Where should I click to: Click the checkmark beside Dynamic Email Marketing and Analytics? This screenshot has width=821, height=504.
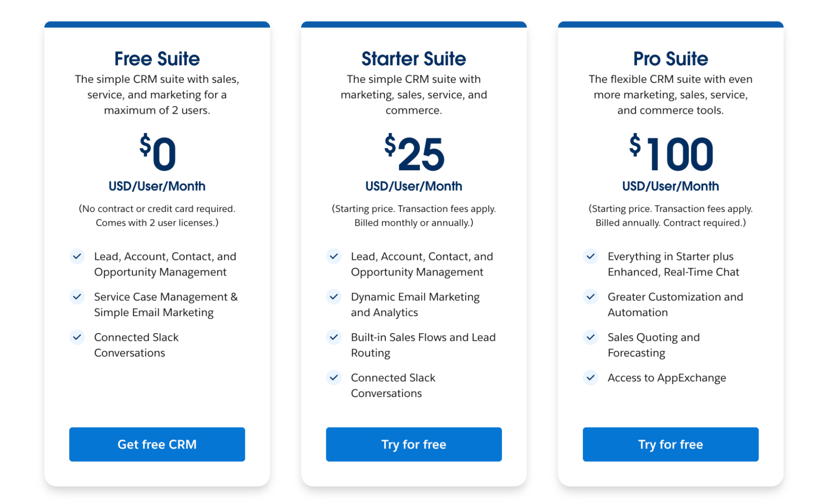334,297
